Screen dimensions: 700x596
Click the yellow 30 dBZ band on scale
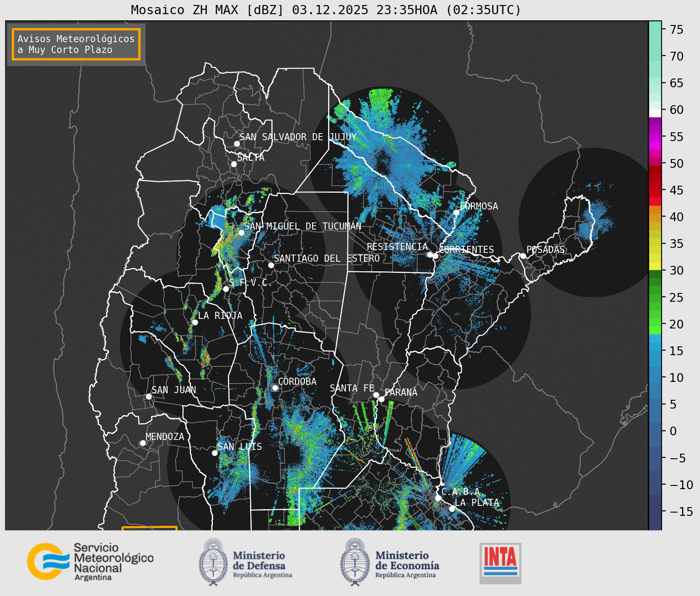click(x=655, y=266)
